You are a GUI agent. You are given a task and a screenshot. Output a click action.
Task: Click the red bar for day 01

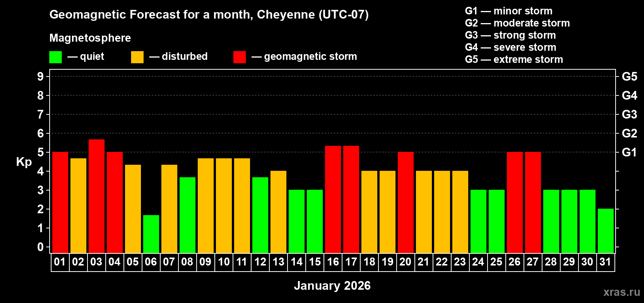(x=60, y=202)
